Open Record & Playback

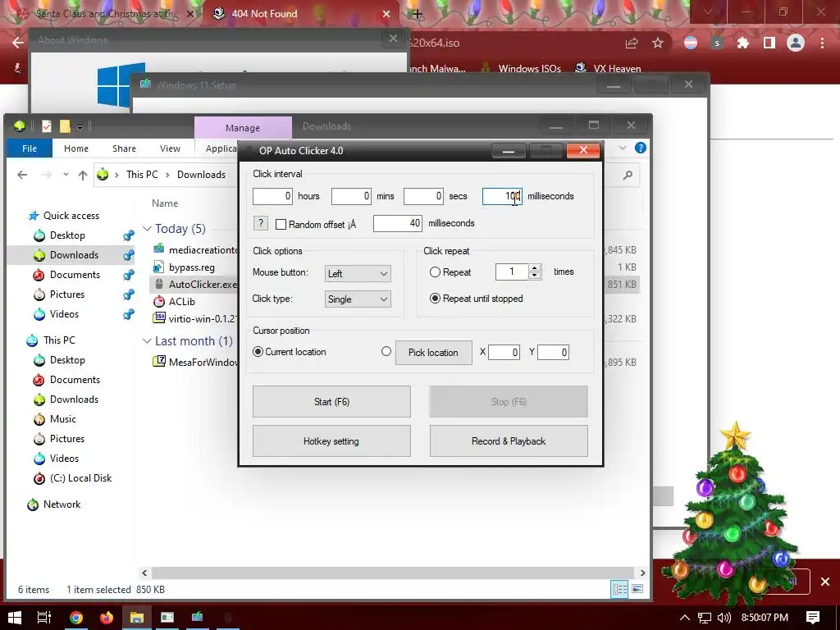509,441
